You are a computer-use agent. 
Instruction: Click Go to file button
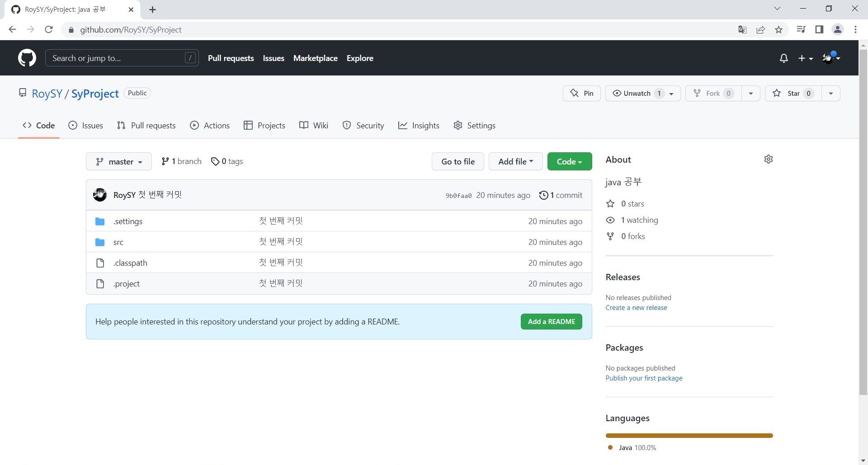click(458, 161)
